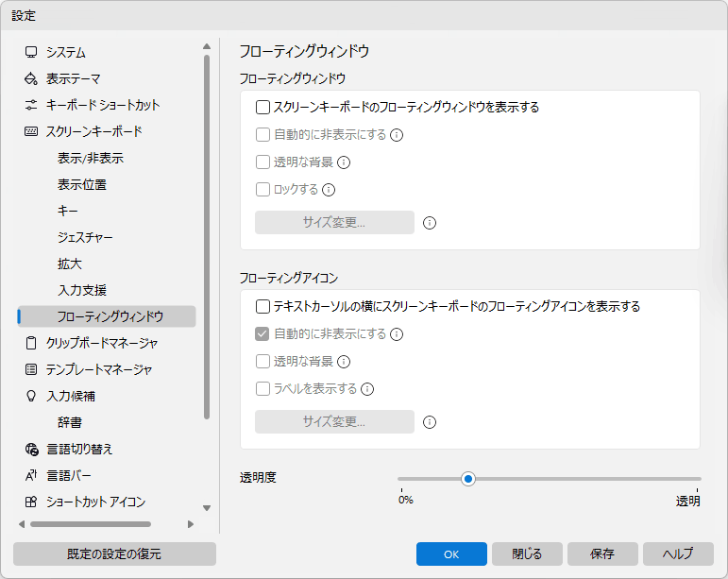This screenshot has height=579, width=728.
Task: Click sidebar scroll up arrow
Action: 207,46
